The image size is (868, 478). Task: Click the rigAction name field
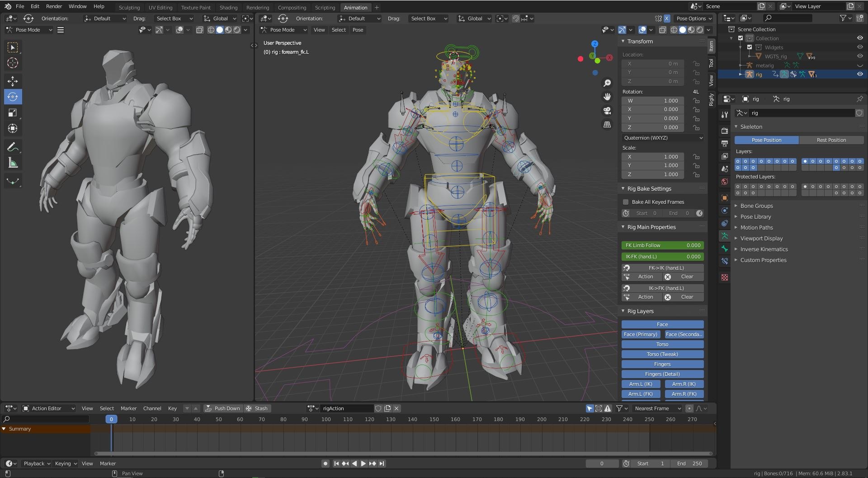point(346,408)
